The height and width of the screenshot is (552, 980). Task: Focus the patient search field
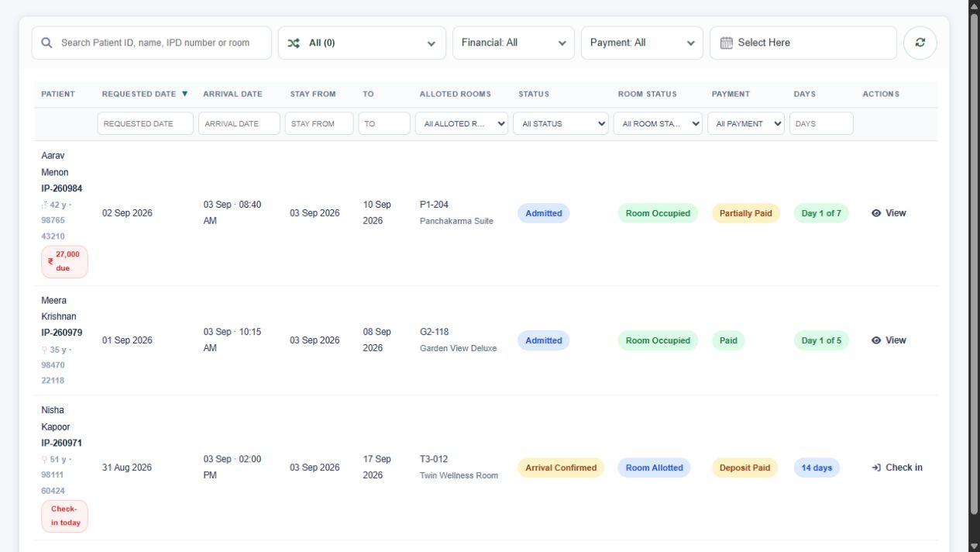(x=152, y=43)
